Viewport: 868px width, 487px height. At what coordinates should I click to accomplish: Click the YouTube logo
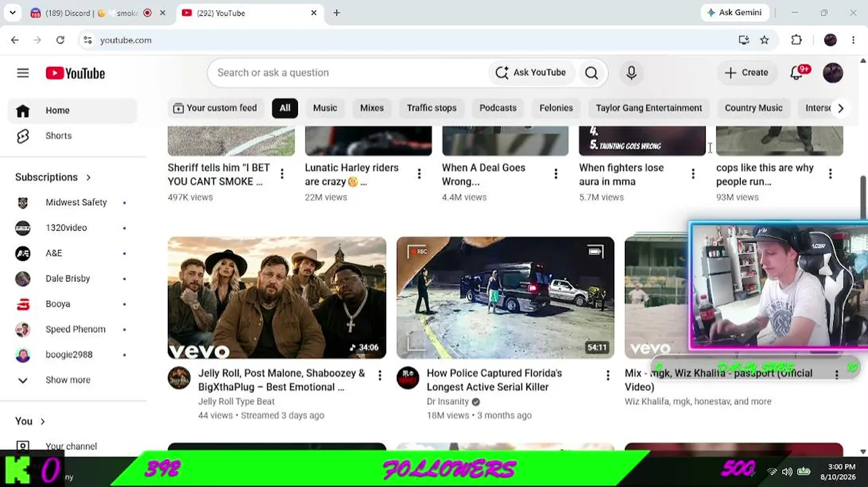[x=75, y=73]
